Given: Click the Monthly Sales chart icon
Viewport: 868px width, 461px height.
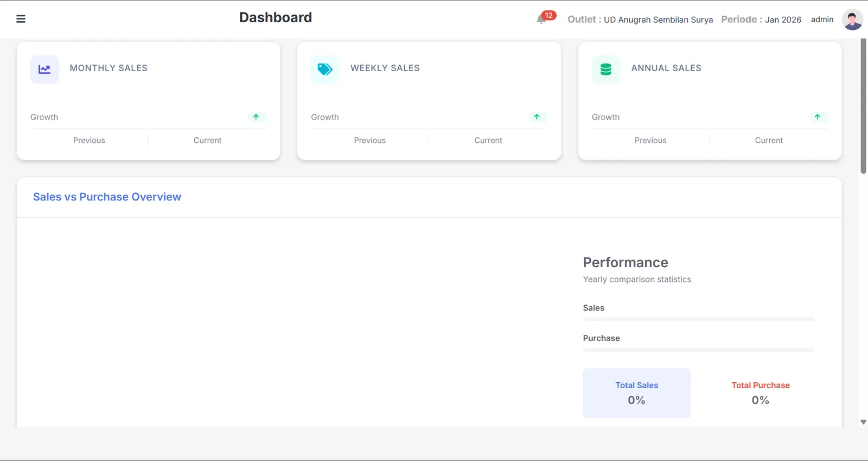Looking at the screenshot, I should 44,69.
